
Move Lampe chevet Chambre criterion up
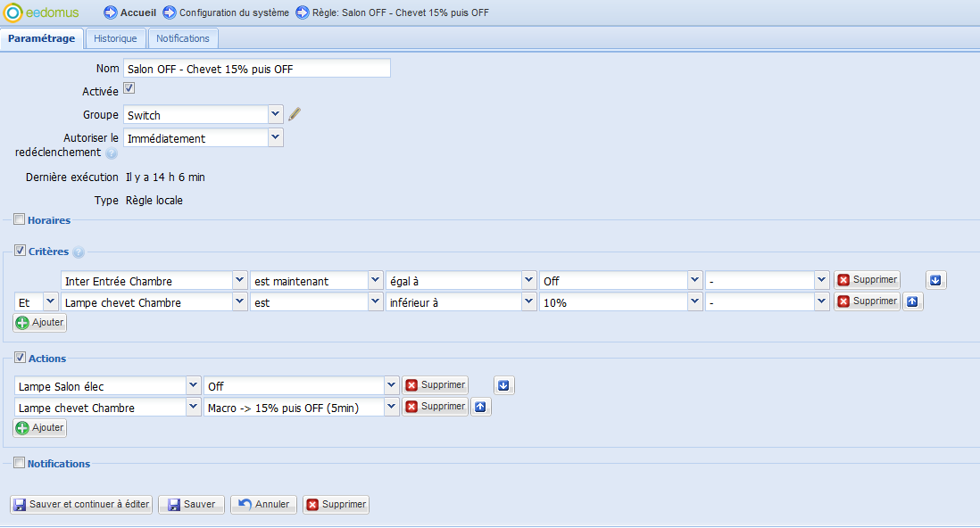(913, 302)
